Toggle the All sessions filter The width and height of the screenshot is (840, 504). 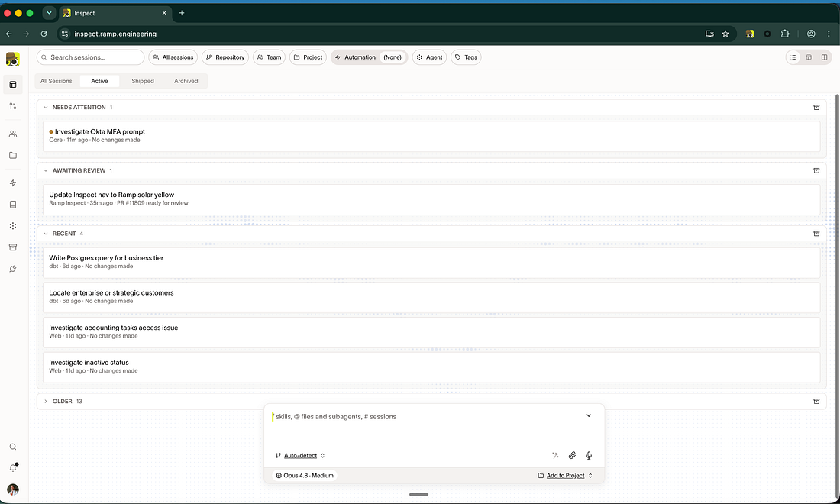point(173,57)
